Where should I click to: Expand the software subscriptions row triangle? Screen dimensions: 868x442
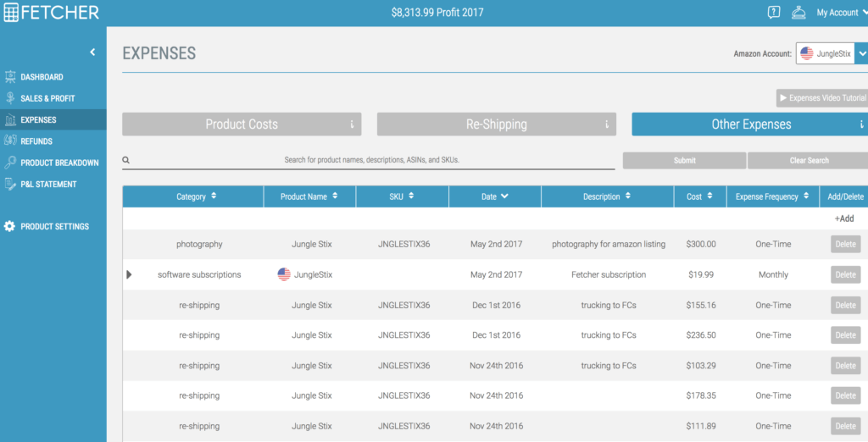129,274
